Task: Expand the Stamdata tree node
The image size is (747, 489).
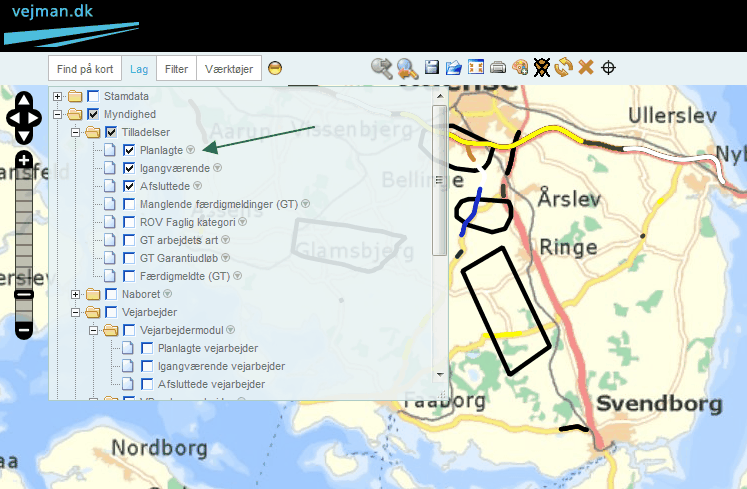Action: (58, 96)
